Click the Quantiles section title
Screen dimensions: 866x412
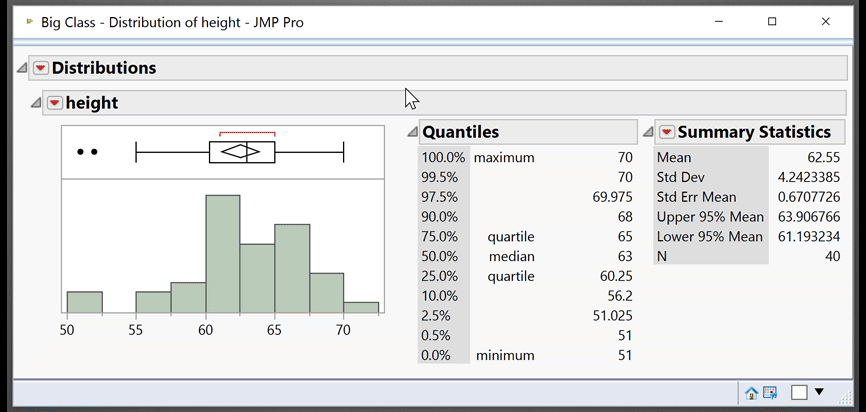(x=461, y=132)
